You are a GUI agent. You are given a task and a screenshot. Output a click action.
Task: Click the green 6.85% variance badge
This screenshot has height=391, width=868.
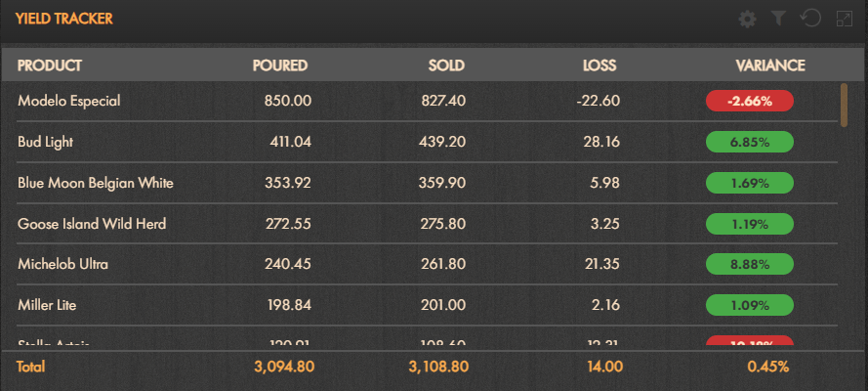point(750,142)
